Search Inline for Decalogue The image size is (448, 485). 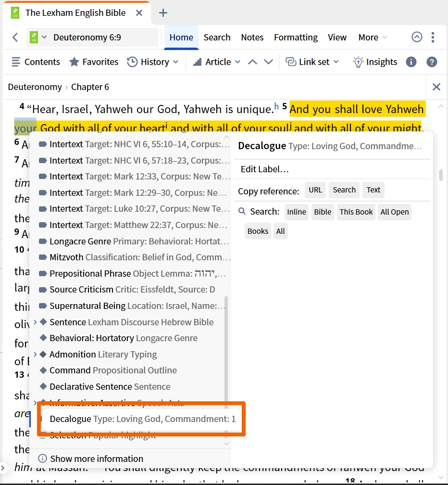pos(296,212)
